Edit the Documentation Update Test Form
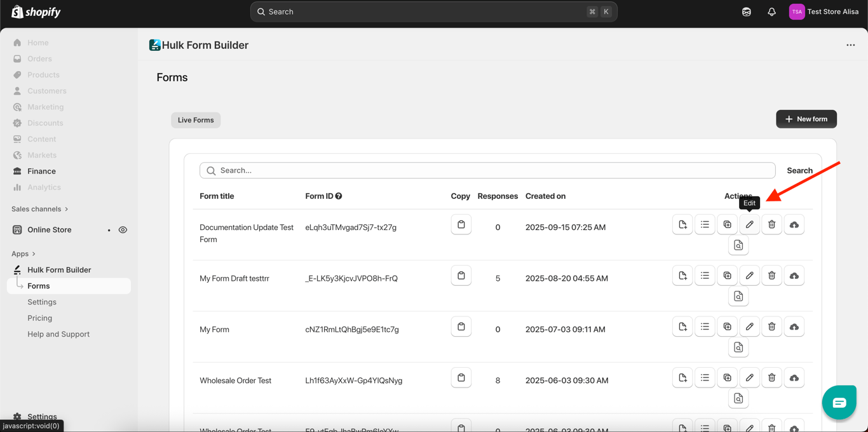 click(749, 224)
